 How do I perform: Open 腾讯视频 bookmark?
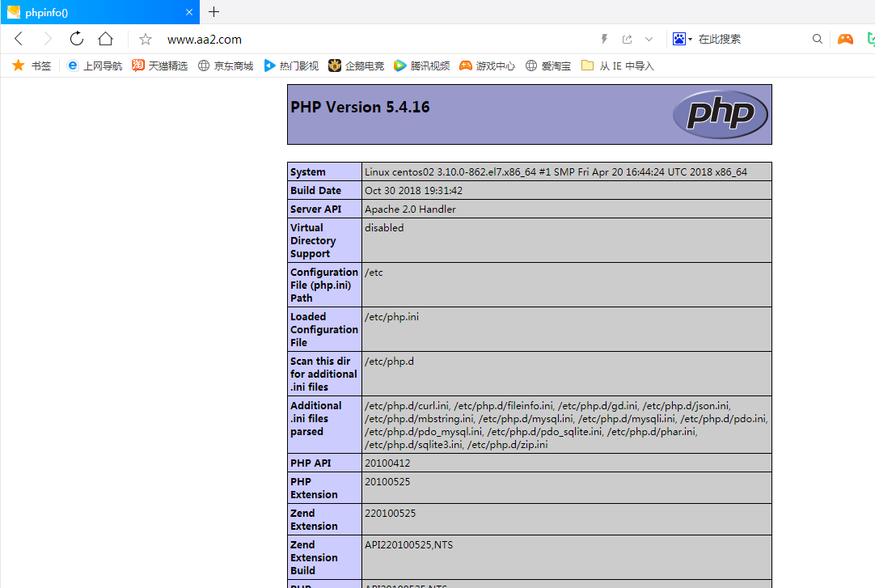pos(422,66)
